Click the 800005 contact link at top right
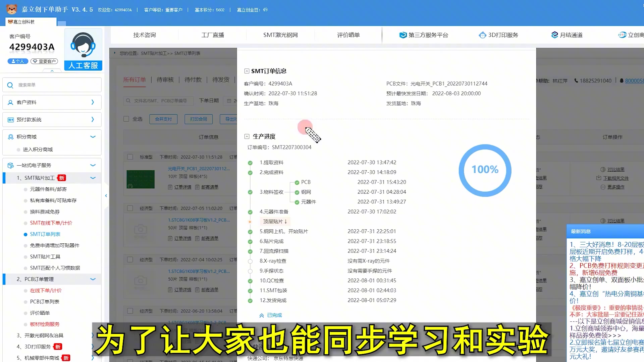The height and width of the screenshot is (362, 644). tap(634, 81)
